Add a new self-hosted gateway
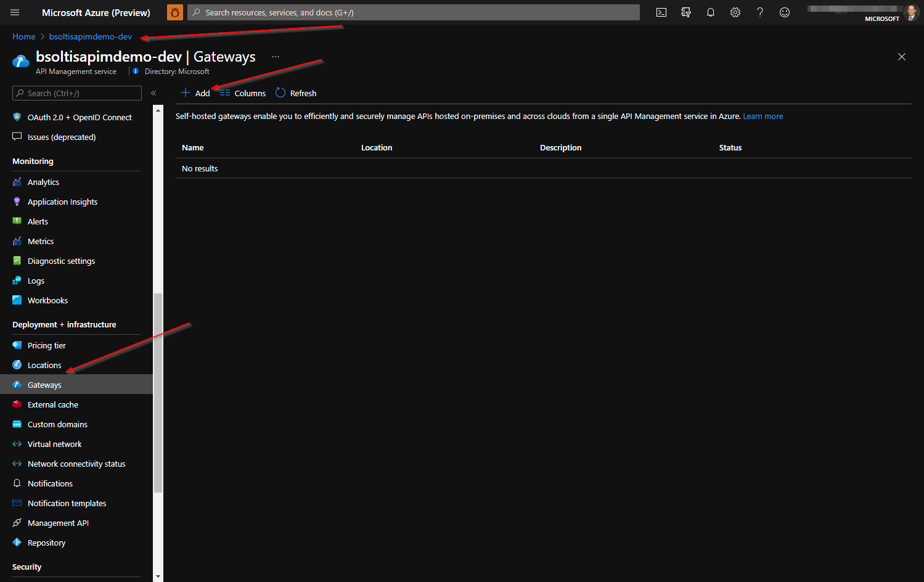This screenshot has width=924, height=582. (195, 93)
